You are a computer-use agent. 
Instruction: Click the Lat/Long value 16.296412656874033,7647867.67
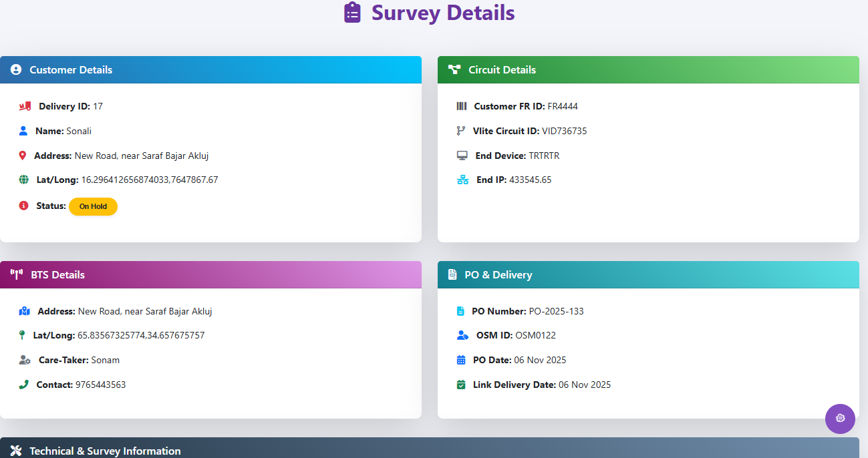(150, 180)
